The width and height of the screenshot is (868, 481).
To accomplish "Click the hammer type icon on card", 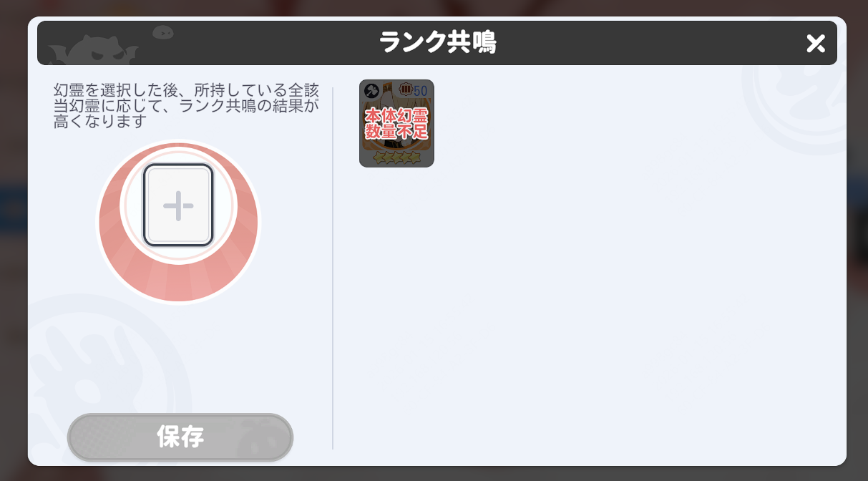I will (372, 91).
